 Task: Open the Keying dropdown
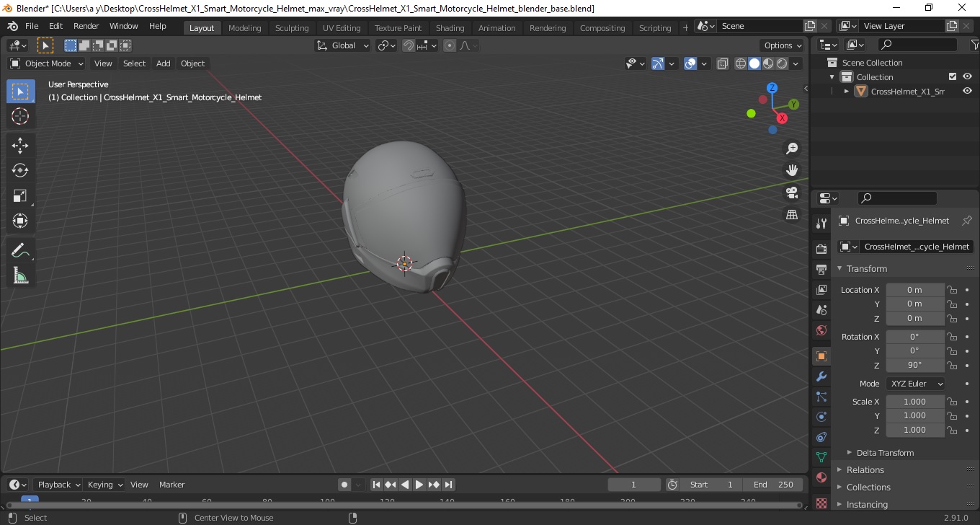(104, 485)
